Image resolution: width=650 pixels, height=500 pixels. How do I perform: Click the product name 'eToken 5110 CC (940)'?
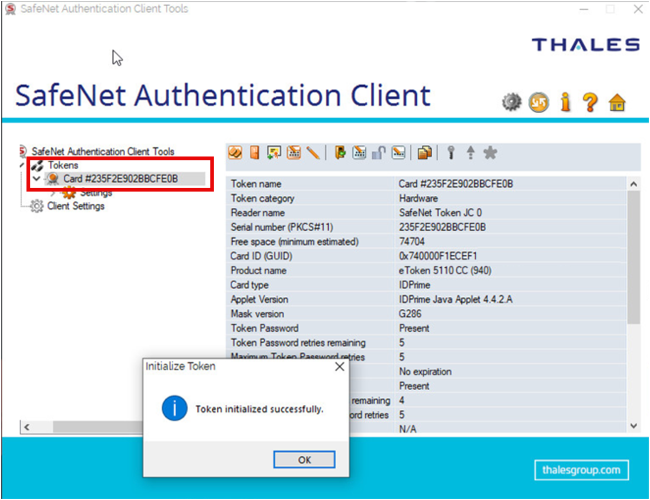coord(445,270)
